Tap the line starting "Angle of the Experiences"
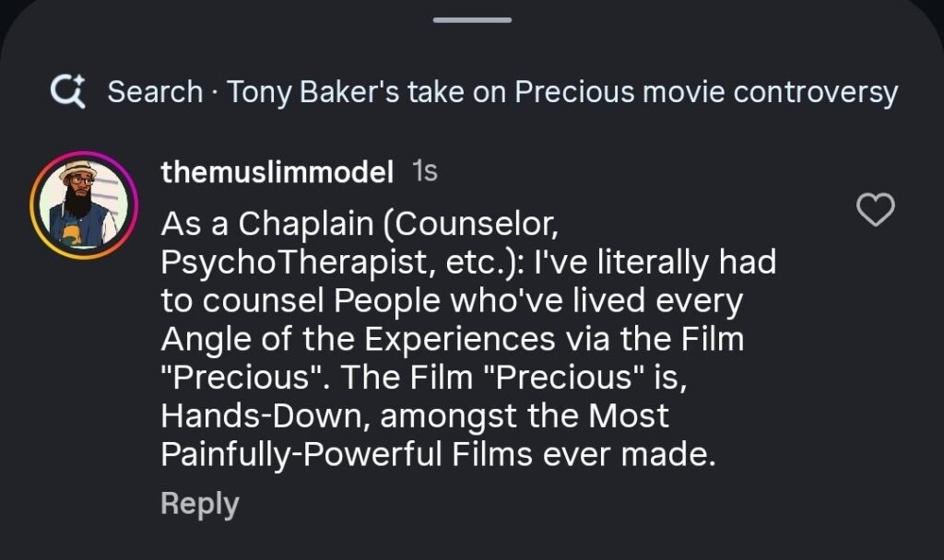 click(x=452, y=340)
